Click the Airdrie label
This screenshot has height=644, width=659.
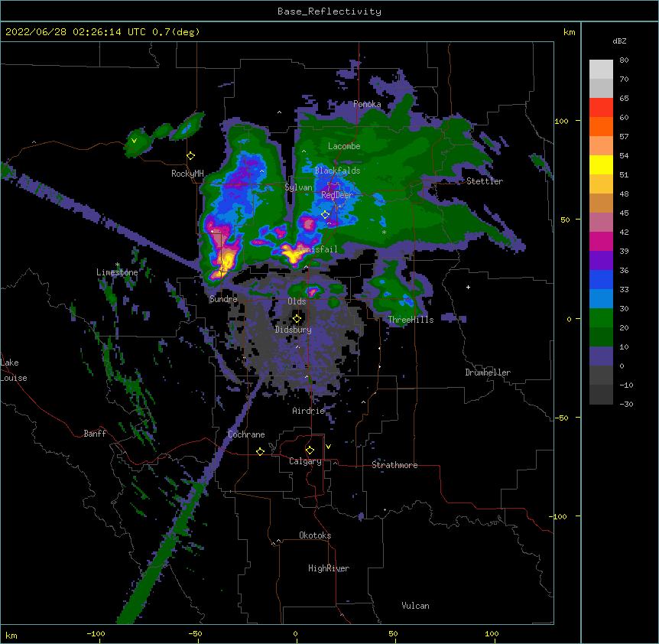point(309,411)
